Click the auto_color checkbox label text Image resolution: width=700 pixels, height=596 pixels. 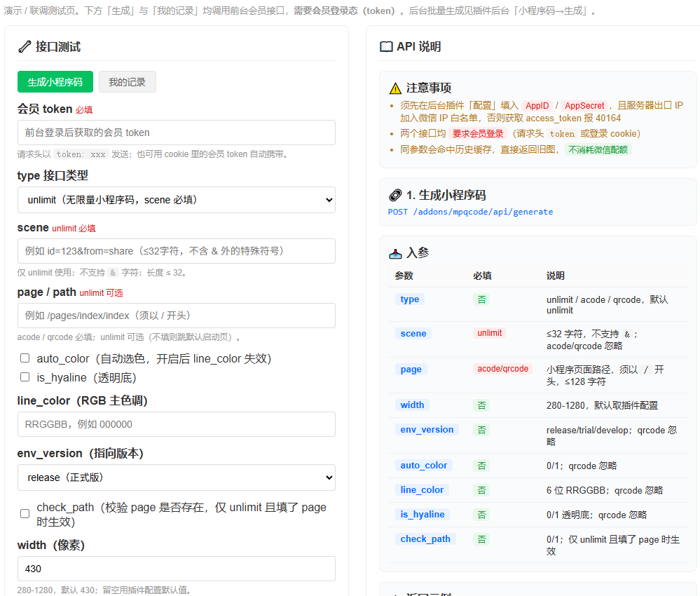pyautogui.click(x=154, y=359)
